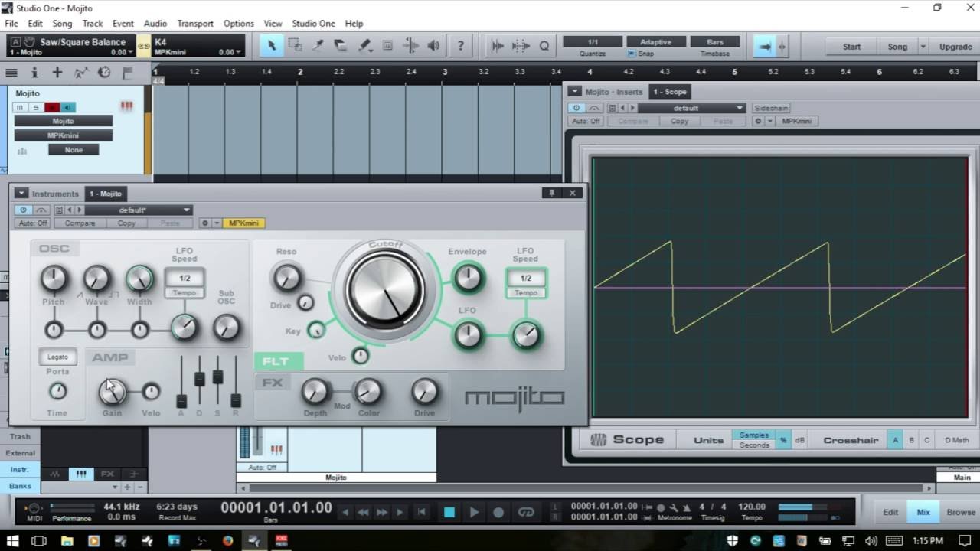Open the Studio One menu
Screen dimensions: 980x551
(x=313, y=24)
